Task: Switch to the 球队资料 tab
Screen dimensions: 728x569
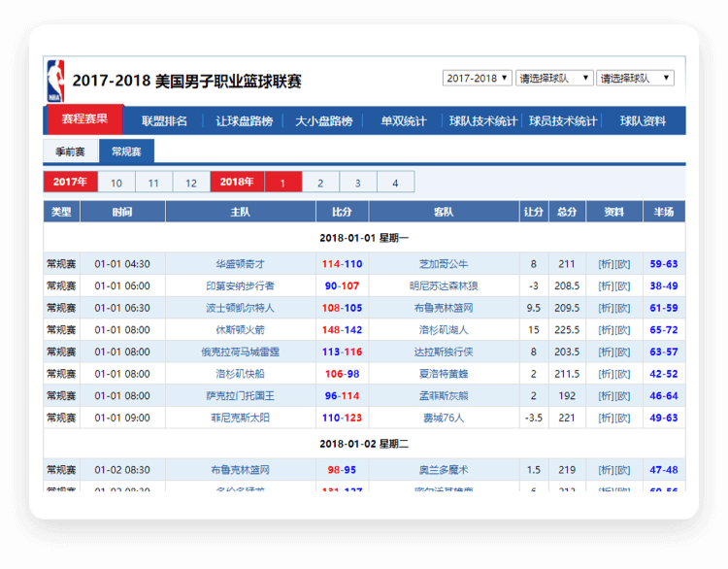Action: point(643,121)
